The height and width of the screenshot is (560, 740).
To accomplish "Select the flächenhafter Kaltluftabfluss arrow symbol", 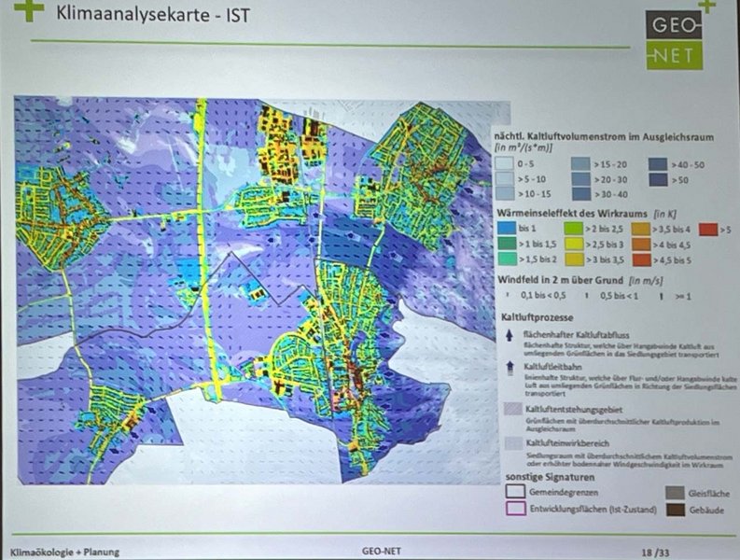I will click(x=510, y=336).
